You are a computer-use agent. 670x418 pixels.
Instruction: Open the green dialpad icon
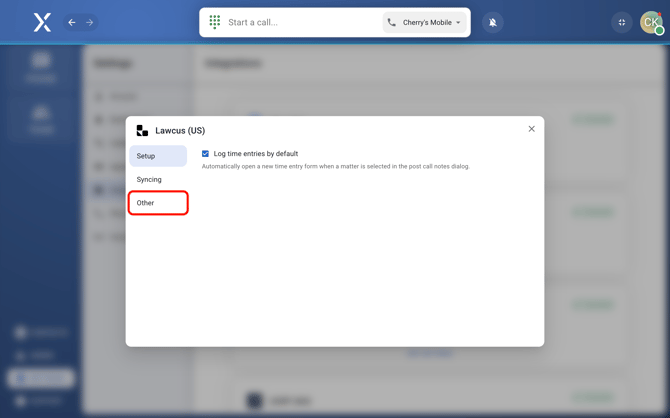[x=215, y=22]
